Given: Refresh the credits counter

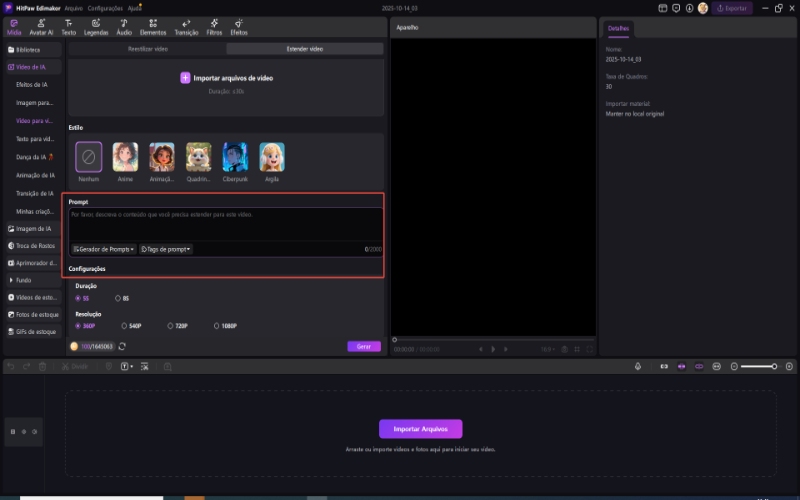Looking at the screenshot, I should (x=122, y=346).
